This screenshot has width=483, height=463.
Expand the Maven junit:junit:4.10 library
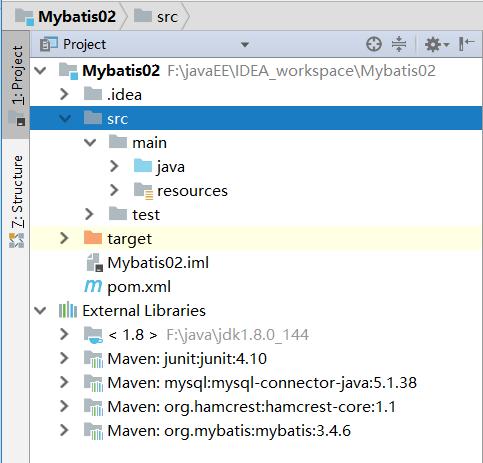point(64,358)
